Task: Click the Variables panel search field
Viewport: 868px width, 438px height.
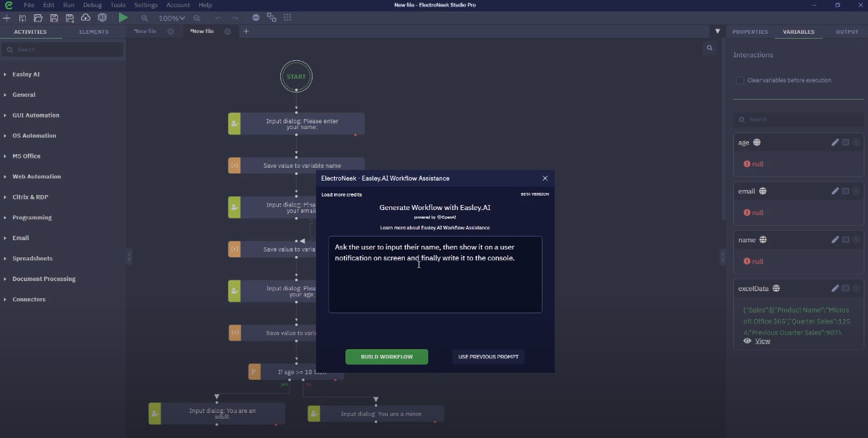Action: coord(798,120)
